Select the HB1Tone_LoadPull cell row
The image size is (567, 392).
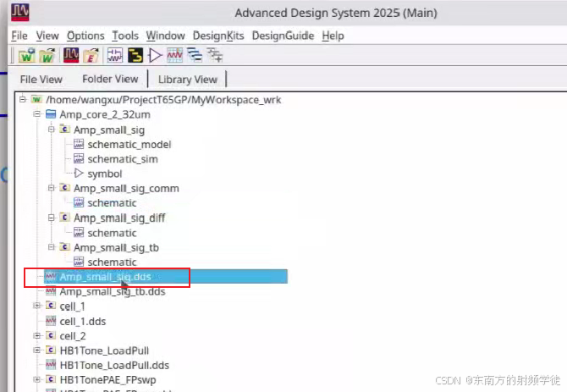click(97, 351)
